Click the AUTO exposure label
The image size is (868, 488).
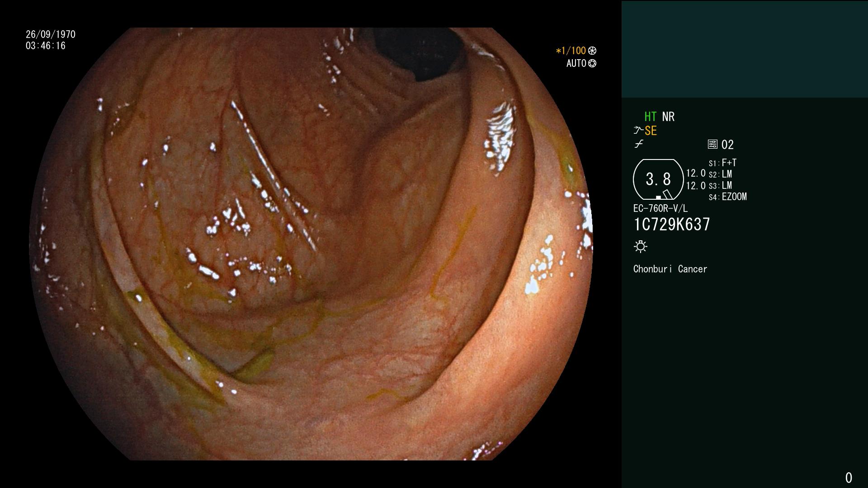pyautogui.click(x=576, y=63)
